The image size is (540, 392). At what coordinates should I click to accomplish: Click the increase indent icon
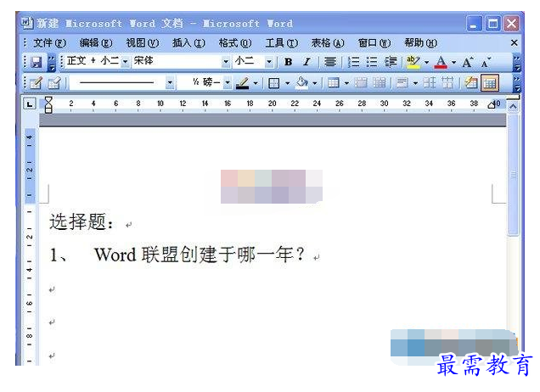tap(391, 62)
